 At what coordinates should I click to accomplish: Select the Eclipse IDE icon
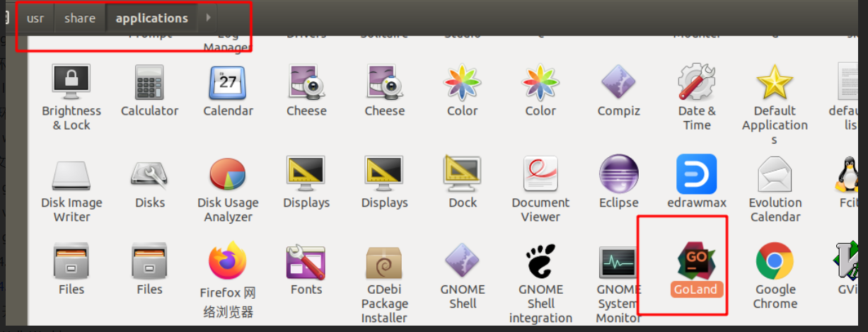[618, 174]
